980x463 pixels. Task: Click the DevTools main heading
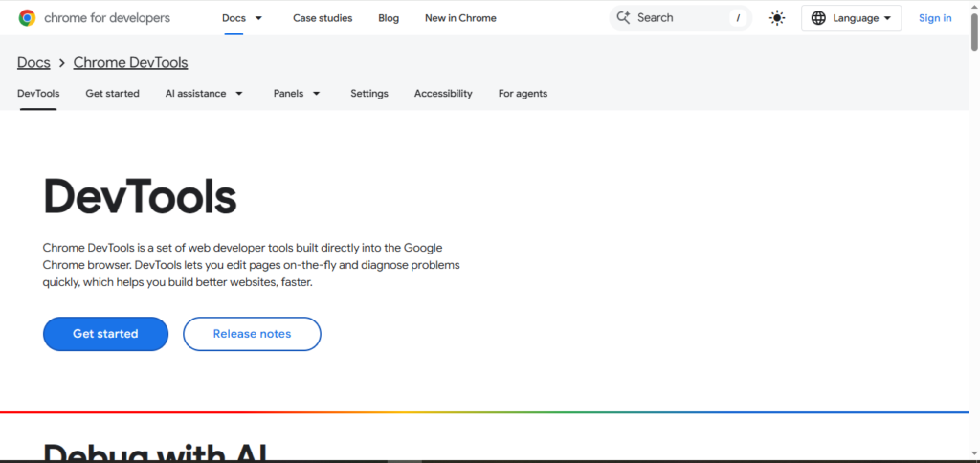(140, 196)
